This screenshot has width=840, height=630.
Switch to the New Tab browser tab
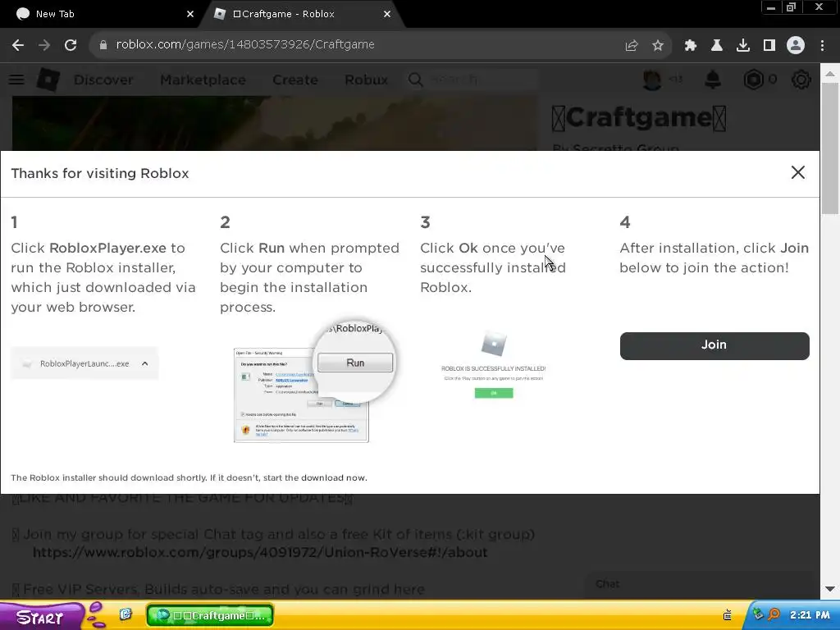pos(100,15)
